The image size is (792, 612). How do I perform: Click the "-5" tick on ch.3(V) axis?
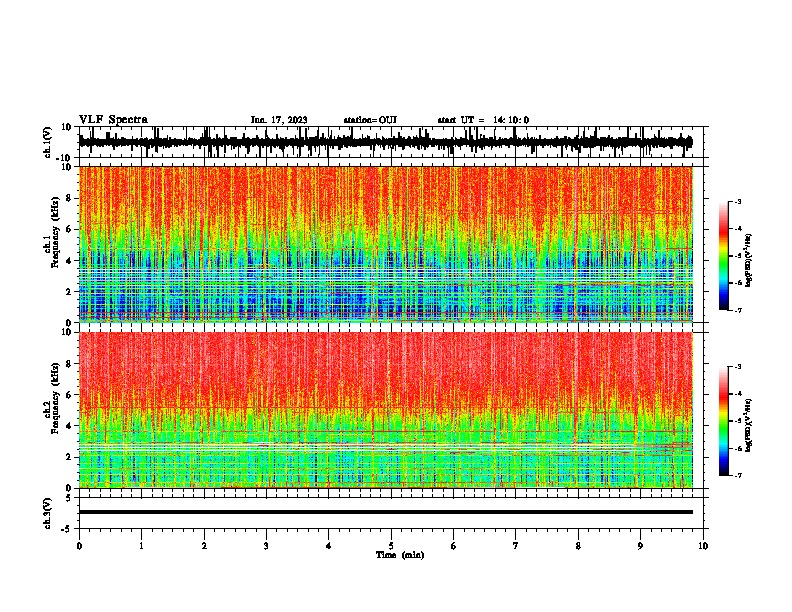pyautogui.click(x=67, y=529)
